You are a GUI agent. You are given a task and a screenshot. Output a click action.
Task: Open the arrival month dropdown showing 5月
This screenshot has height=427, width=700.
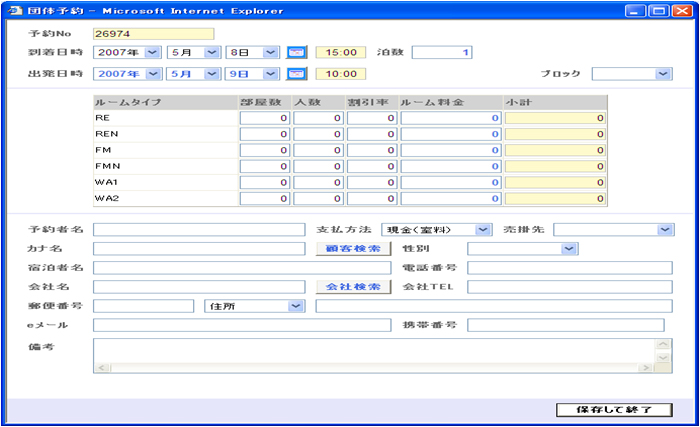point(194,52)
